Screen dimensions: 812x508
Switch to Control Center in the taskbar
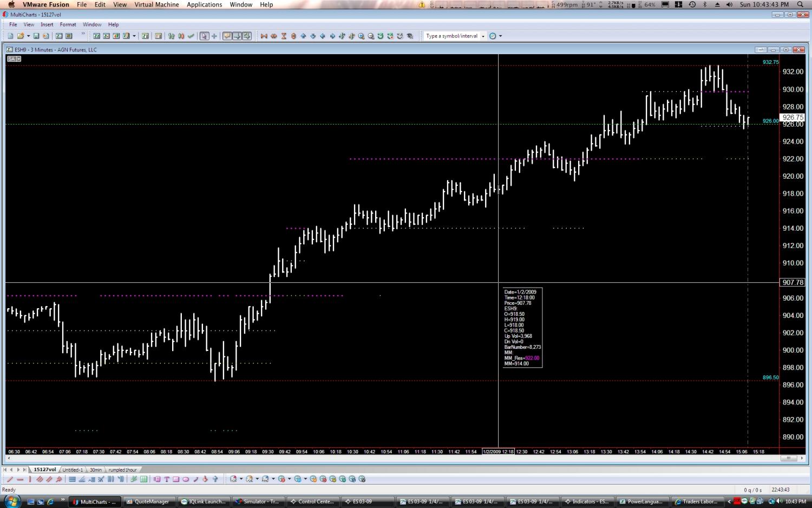313,502
